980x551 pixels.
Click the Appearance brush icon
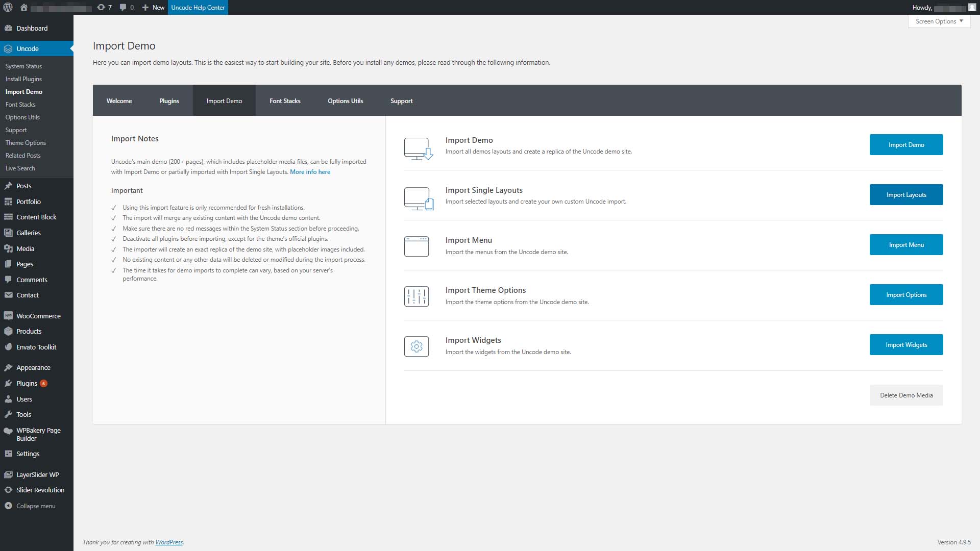(8, 367)
